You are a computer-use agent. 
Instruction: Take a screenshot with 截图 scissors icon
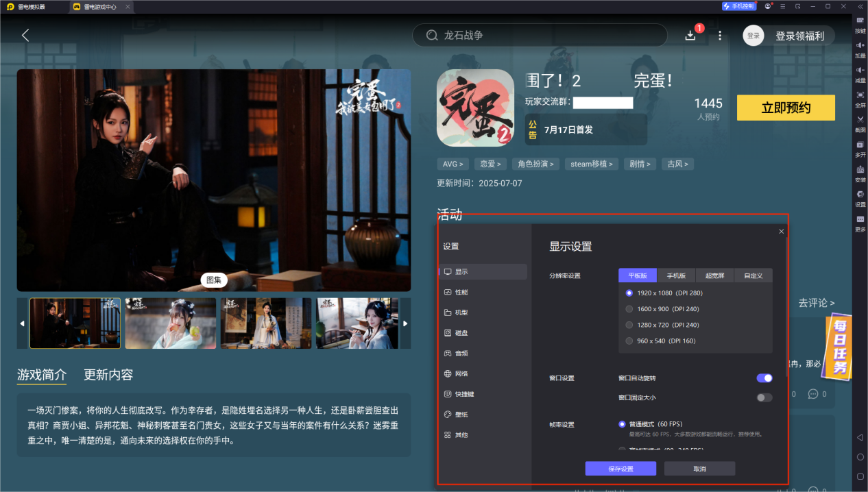(860, 119)
